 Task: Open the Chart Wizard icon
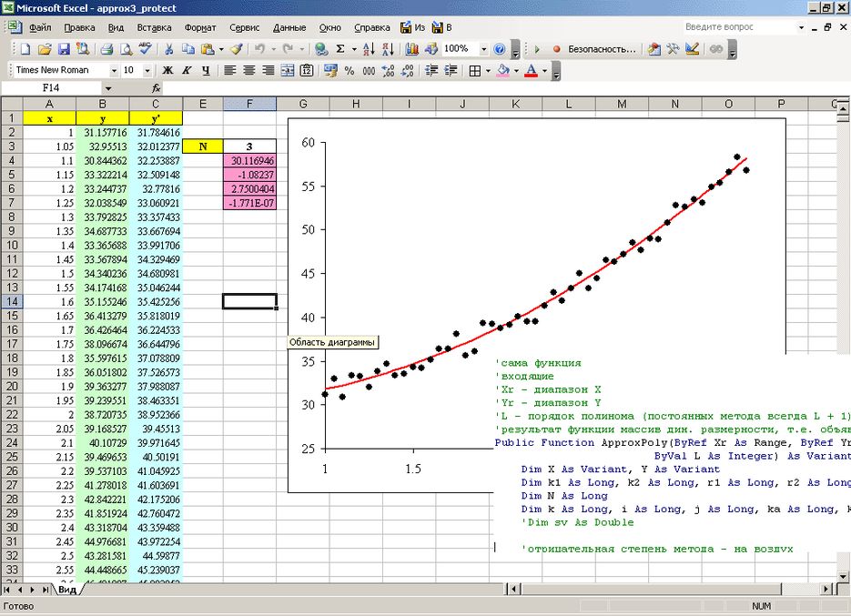tap(412, 49)
